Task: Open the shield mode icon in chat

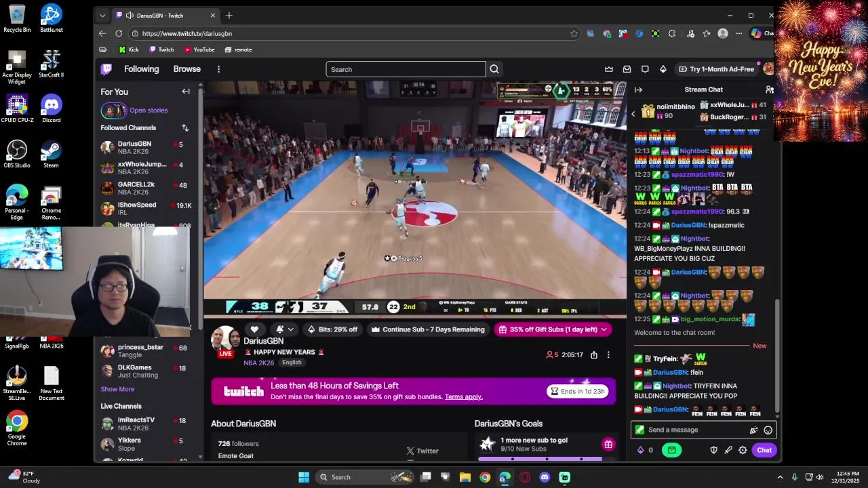Action: click(713, 450)
